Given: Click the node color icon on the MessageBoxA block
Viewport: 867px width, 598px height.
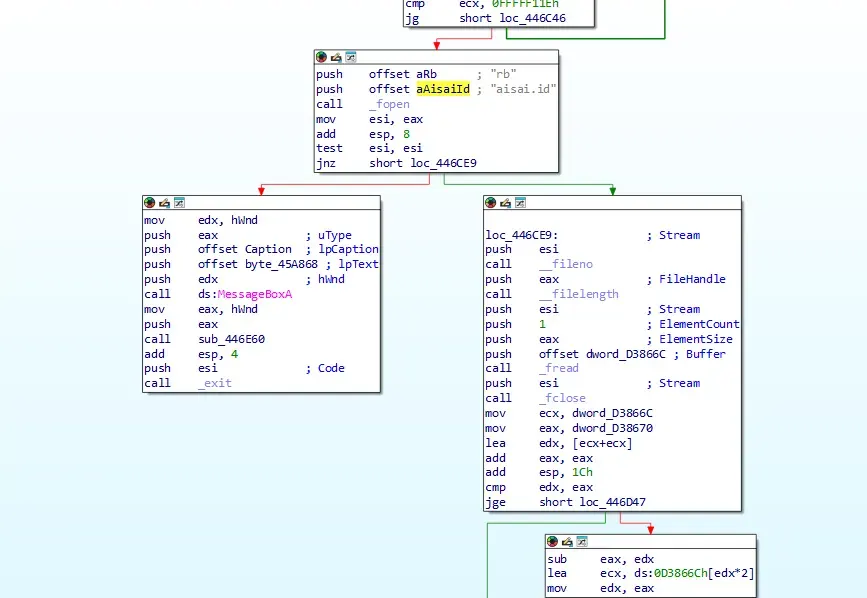Looking at the screenshot, I should tap(149, 203).
